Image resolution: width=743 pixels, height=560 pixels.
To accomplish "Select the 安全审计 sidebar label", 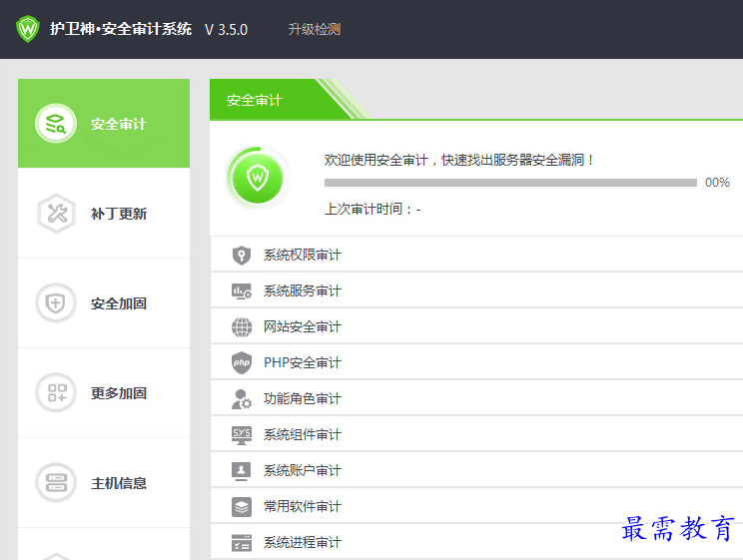I will pos(119,124).
